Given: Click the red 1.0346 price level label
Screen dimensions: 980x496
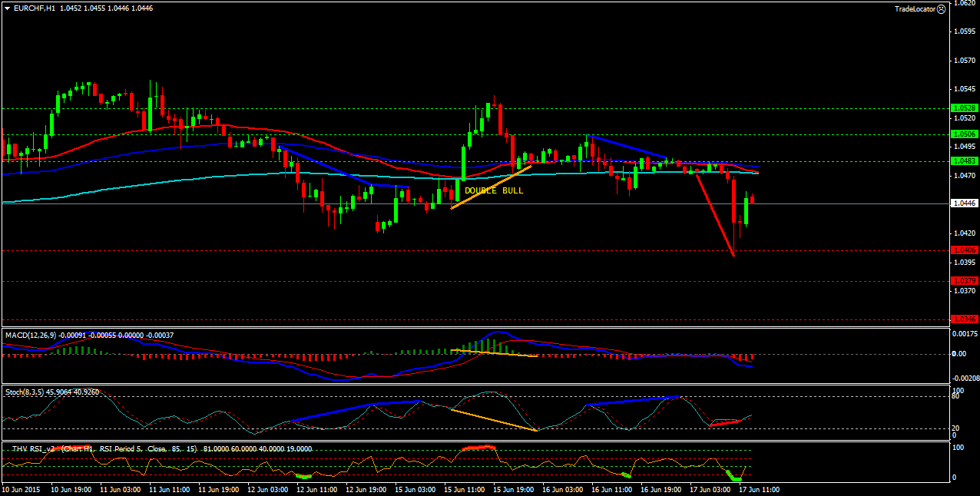Looking at the screenshot, I should (x=964, y=319).
